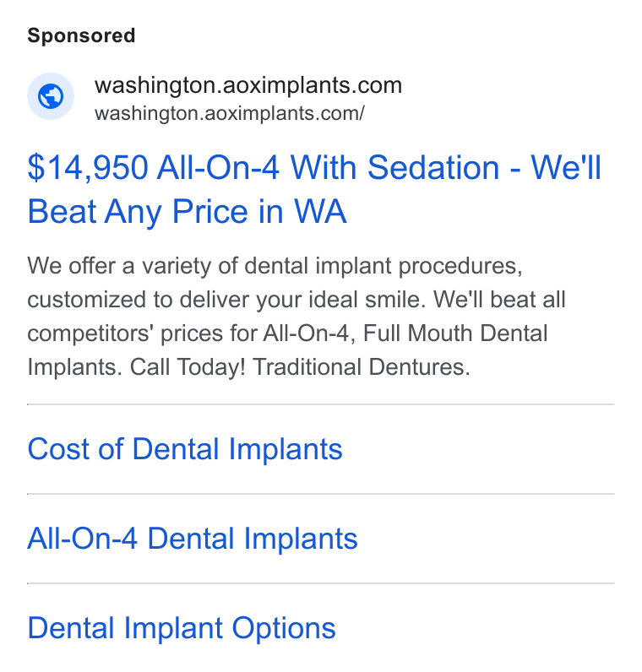The image size is (642, 672).
Task: Click the circular light-blue favicon background
Action: click(51, 96)
